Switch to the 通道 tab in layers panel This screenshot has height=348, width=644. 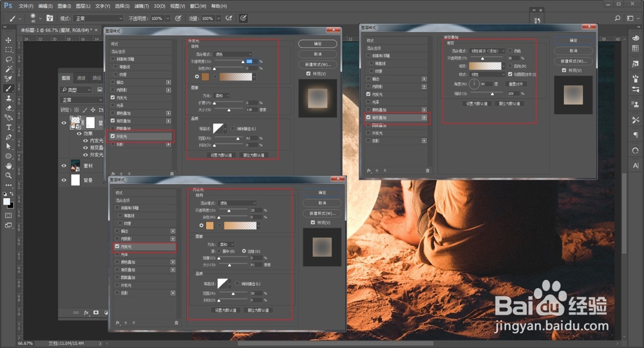coord(81,78)
